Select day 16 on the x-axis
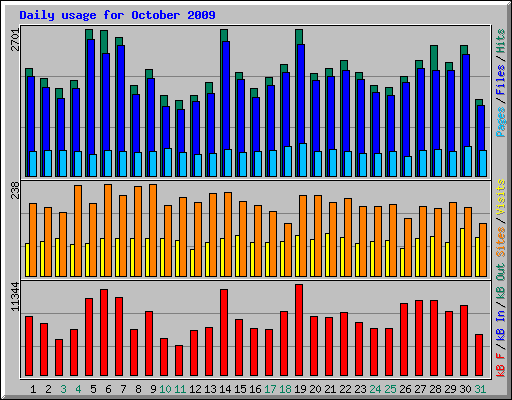The height and width of the screenshot is (400, 512). (x=255, y=389)
